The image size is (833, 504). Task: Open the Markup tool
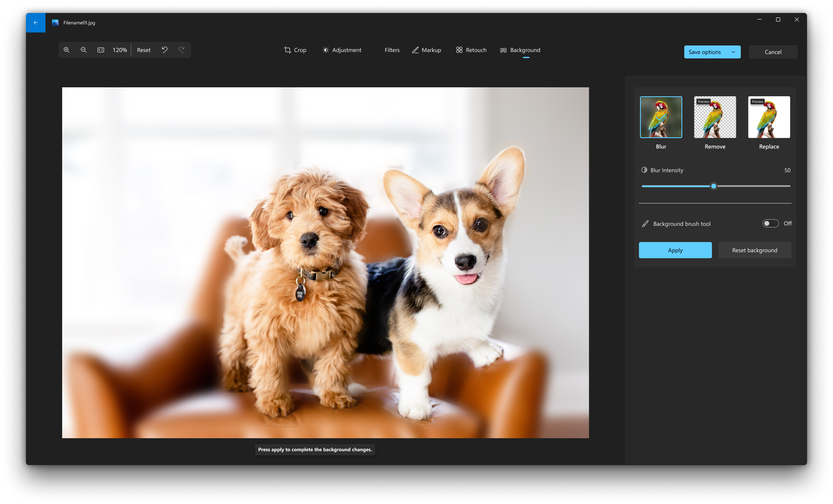pos(426,50)
